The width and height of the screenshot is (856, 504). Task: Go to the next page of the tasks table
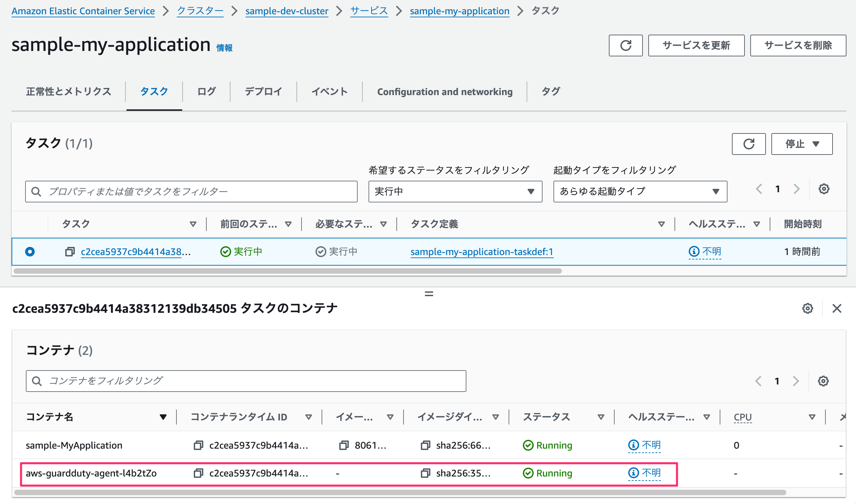pyautogui.click(x=796, y=189)
